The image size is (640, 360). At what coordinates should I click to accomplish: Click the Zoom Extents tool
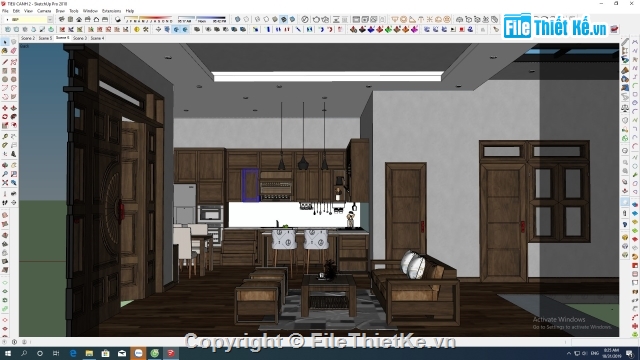(x=5, y=183)
